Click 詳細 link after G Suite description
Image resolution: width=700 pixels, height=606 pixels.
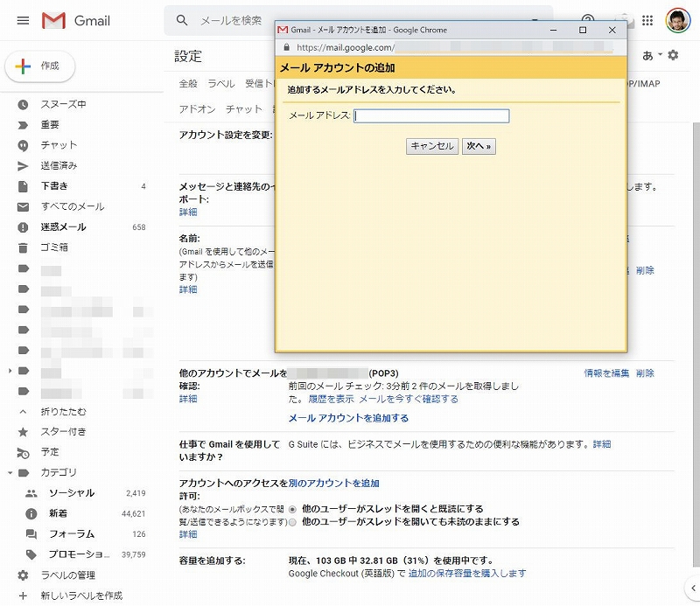(x=602, y=444)
